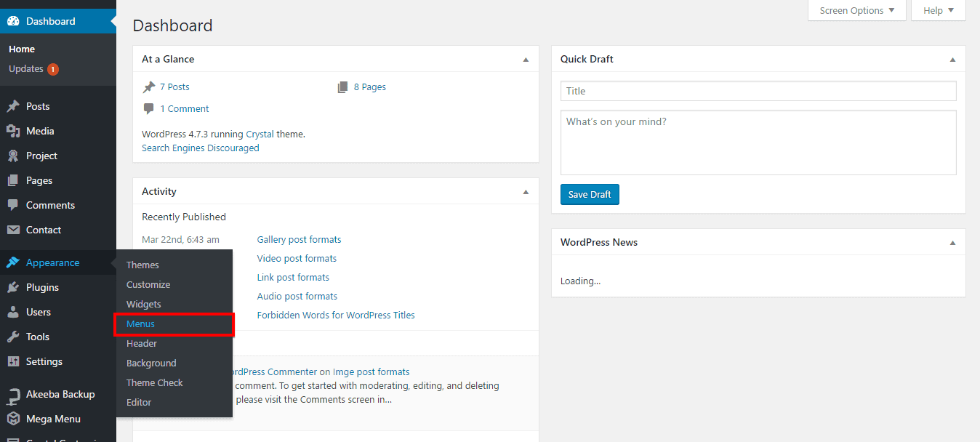Toggle the WordPress News panel arrow
The height and width of the screenshot is (442, 980).
point(952,243)
